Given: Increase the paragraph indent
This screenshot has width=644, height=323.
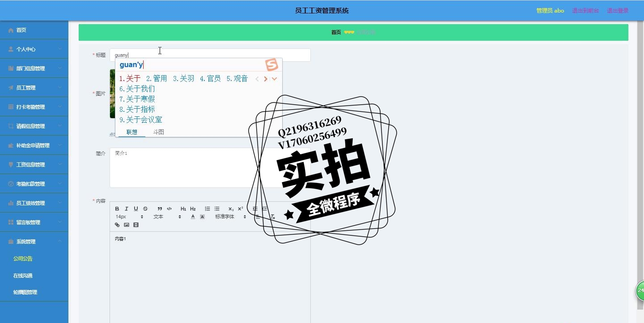Looking at the screenshot, I should 264,209.
